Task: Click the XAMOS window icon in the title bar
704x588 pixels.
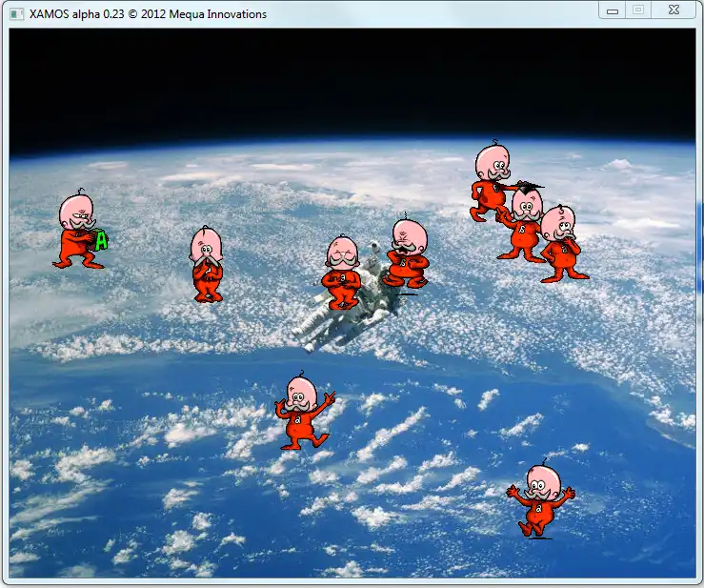Action: point(17,14)
